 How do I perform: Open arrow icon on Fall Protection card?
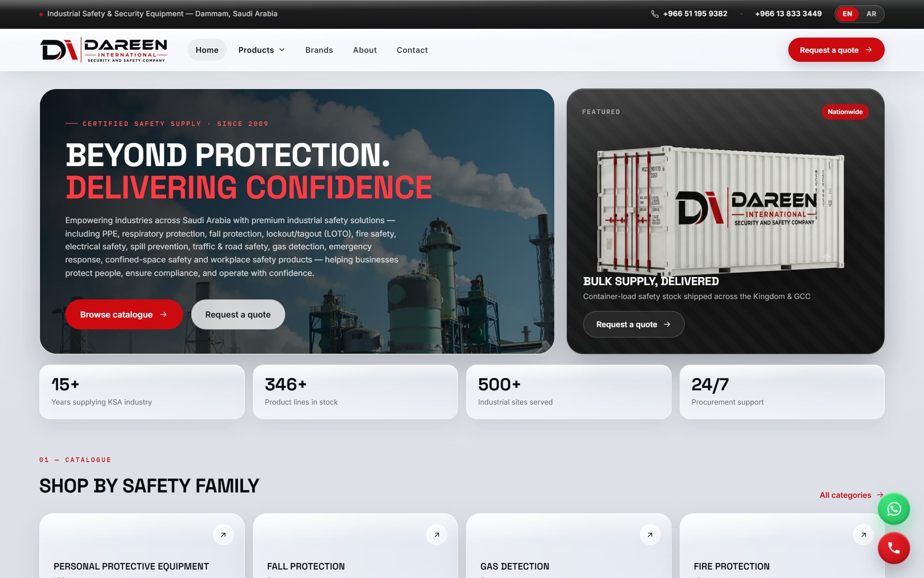(x=437, y=534)
